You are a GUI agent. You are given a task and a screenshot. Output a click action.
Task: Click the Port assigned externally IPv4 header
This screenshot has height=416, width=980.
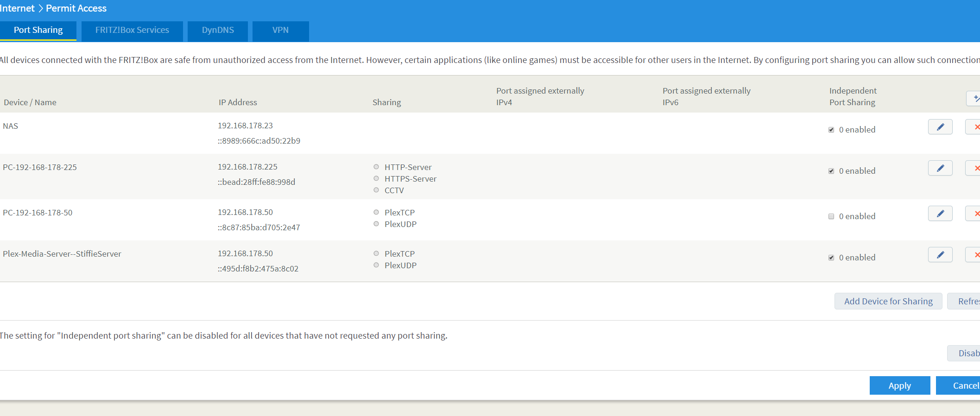tap(540, 96)
